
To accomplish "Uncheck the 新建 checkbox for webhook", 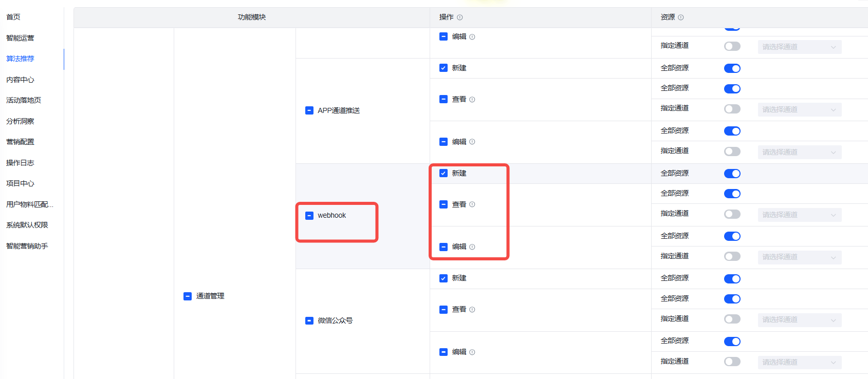I will [x=444, y=173].
